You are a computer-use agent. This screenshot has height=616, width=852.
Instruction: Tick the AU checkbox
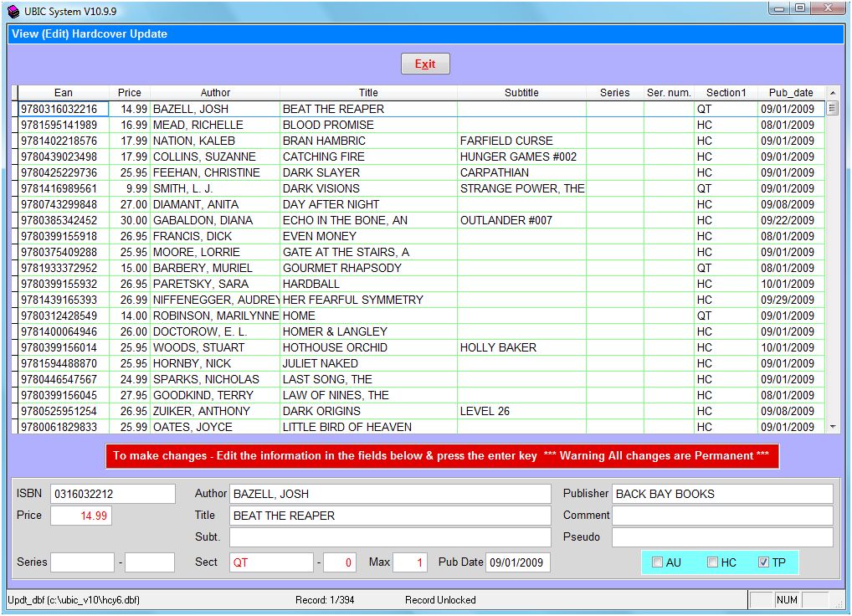(658, 562)
